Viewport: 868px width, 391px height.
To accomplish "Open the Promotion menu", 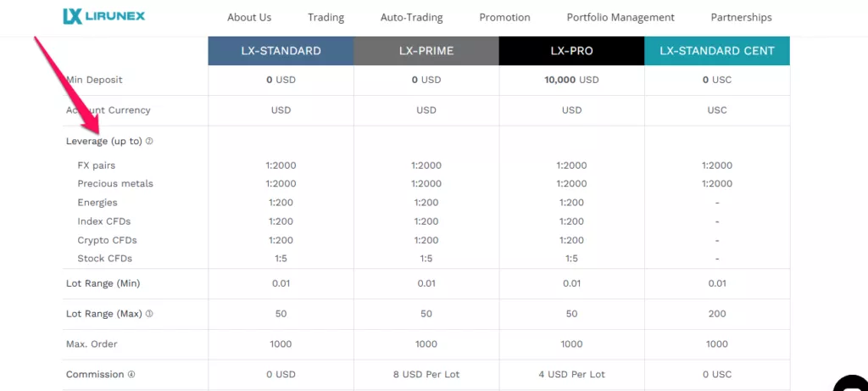I will (505, 18).
